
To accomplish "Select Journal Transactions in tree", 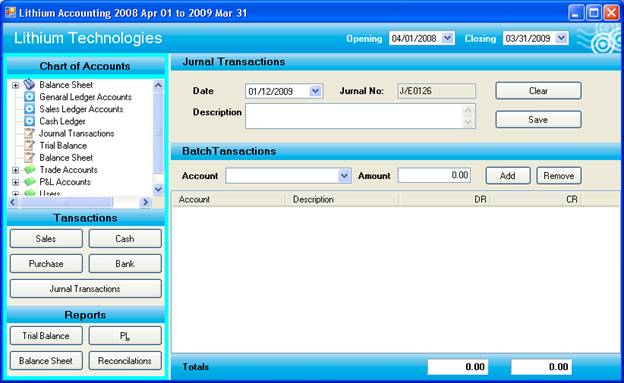I will (x=76, y=133).
